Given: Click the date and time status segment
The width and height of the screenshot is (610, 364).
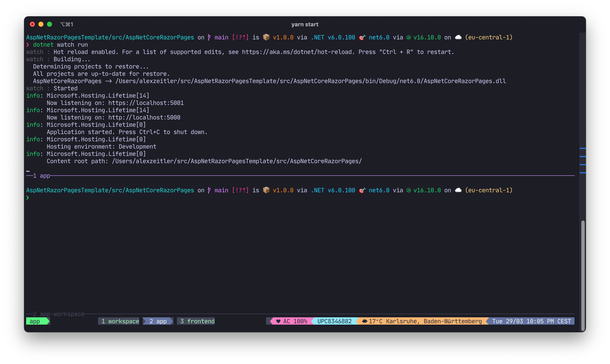Looking at the screenshot, I should pyautogui.click(x=531, y=321).
